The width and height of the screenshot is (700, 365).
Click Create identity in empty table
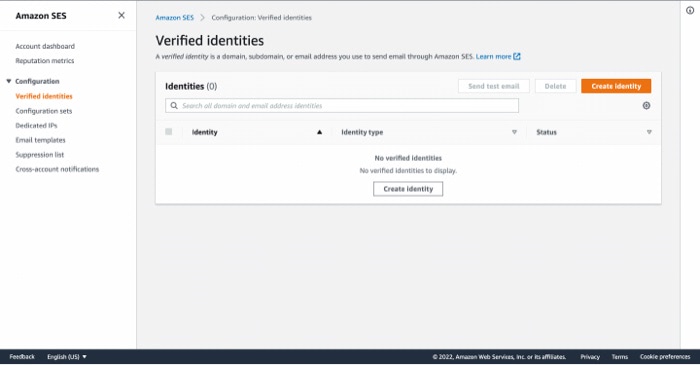point(408,189)
